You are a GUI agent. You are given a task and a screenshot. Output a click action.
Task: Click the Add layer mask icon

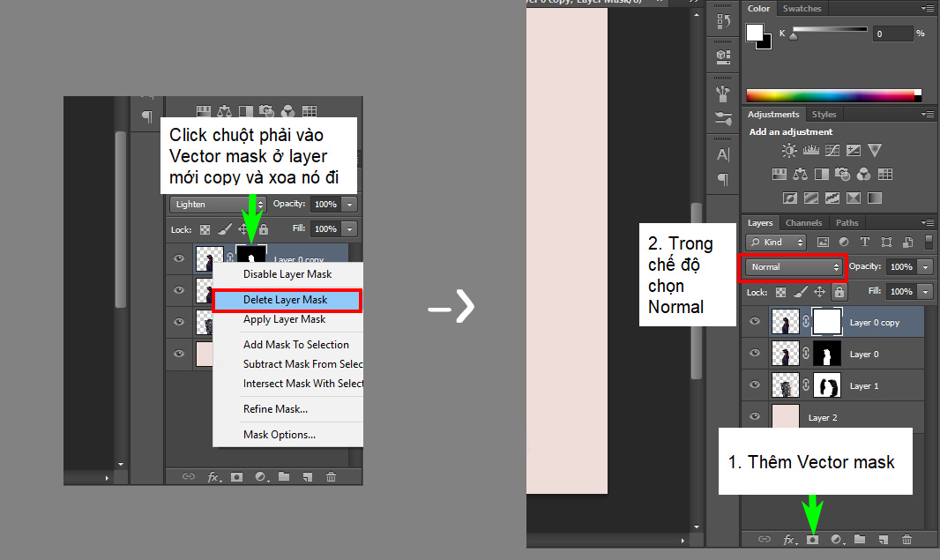coord(813,539)
